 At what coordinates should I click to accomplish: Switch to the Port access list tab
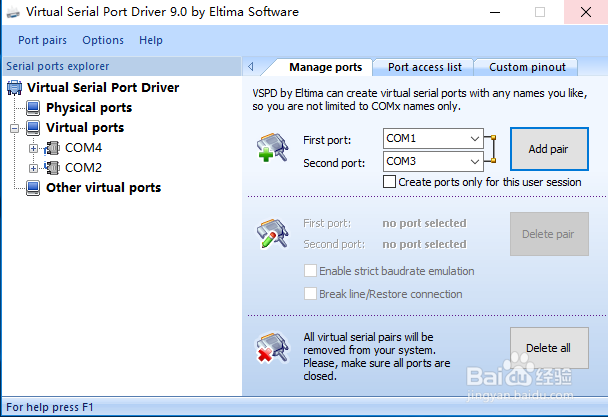point(425,67)
